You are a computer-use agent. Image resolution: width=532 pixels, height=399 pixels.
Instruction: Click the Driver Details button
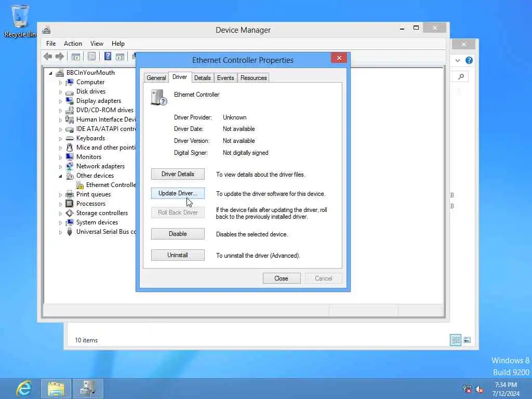(178, 174)
